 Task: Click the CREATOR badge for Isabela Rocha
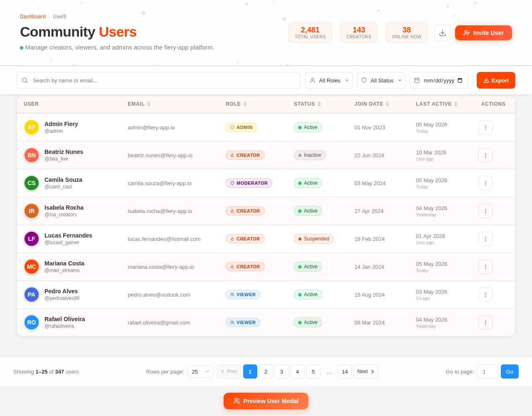[x=245, y=211]
